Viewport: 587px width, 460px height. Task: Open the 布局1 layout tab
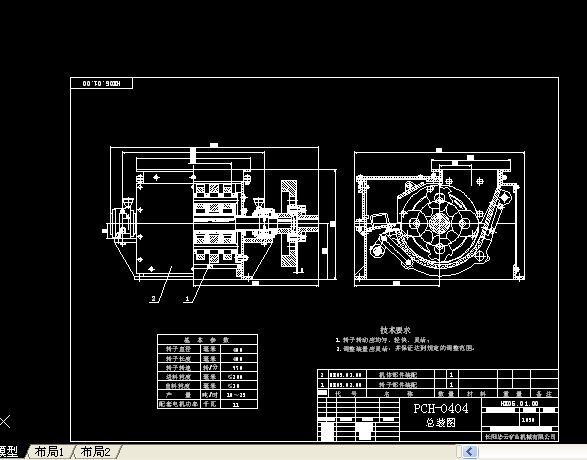(49, 452)
